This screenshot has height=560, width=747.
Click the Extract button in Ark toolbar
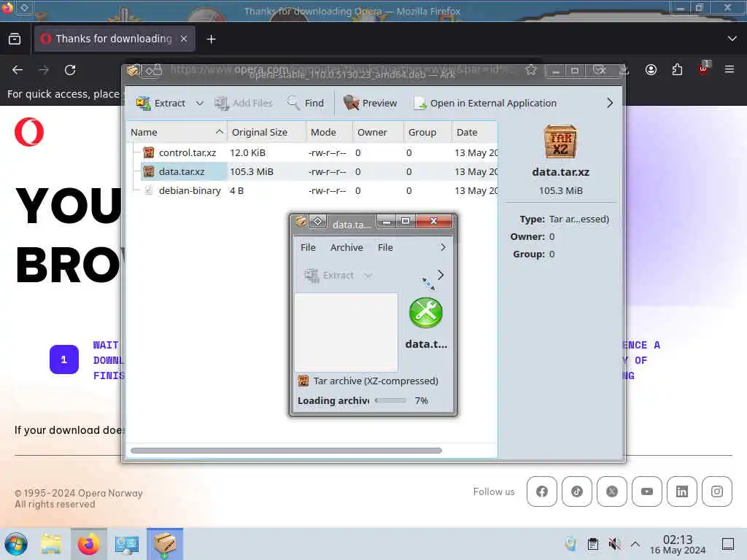(160, 103)
